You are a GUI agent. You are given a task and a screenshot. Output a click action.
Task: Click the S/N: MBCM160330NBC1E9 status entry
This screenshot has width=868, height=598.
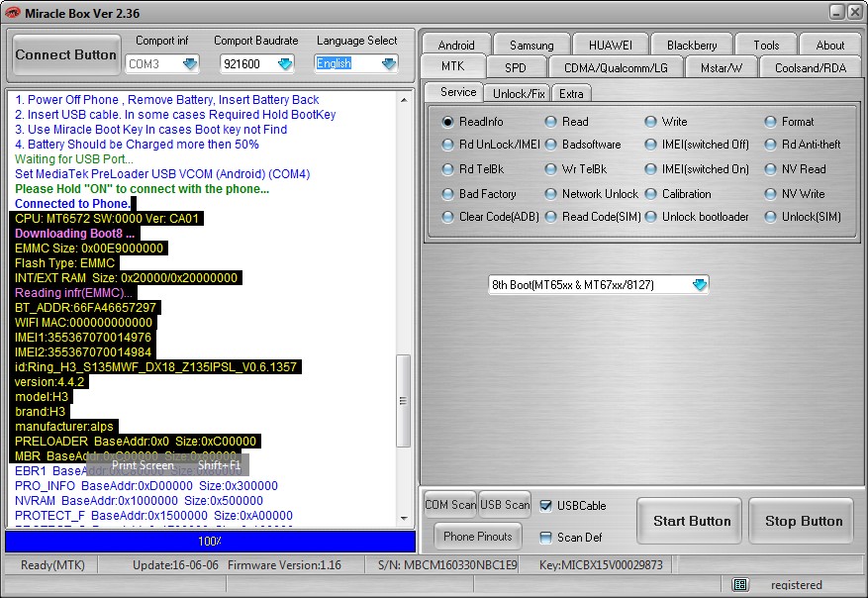click(x=447, y=565)
